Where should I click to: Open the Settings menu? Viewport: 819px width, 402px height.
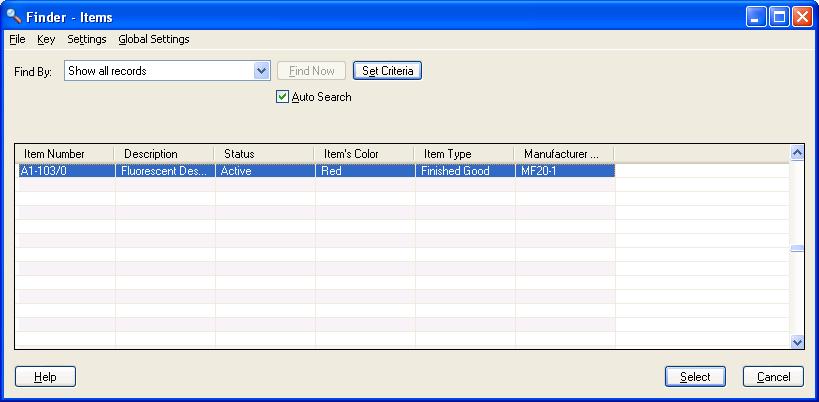tap(87, 39)
